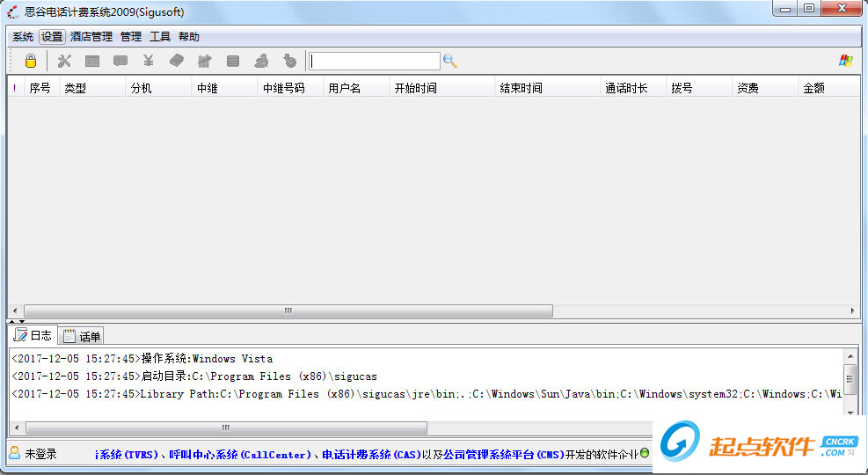Click the log vertical scrollbar thumb
Image resolution: width=868 pixels, height=475 pixels.
[850, 378]
